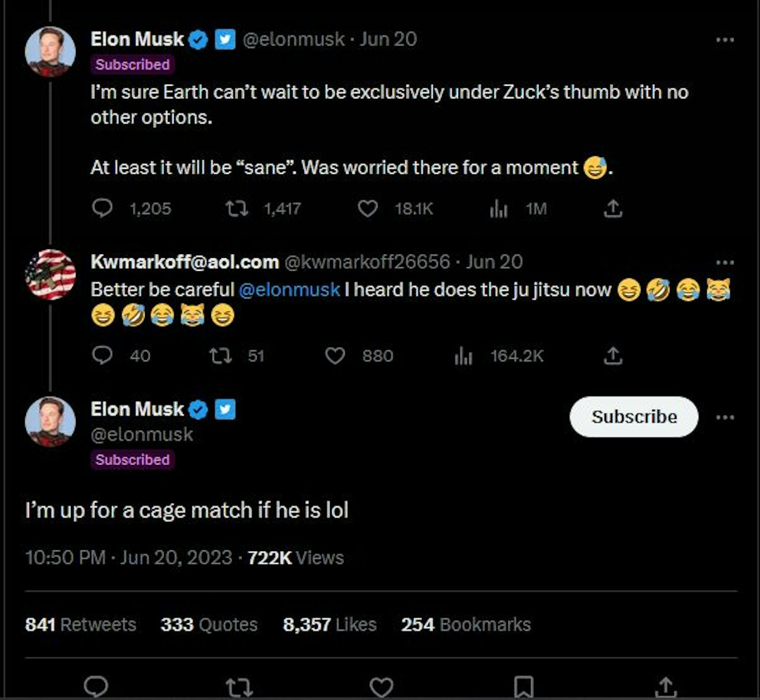Share the first tweet by Elon Musk
This screenshot has width=760, height=700.
pyautogui.click(x=612, y=208)
